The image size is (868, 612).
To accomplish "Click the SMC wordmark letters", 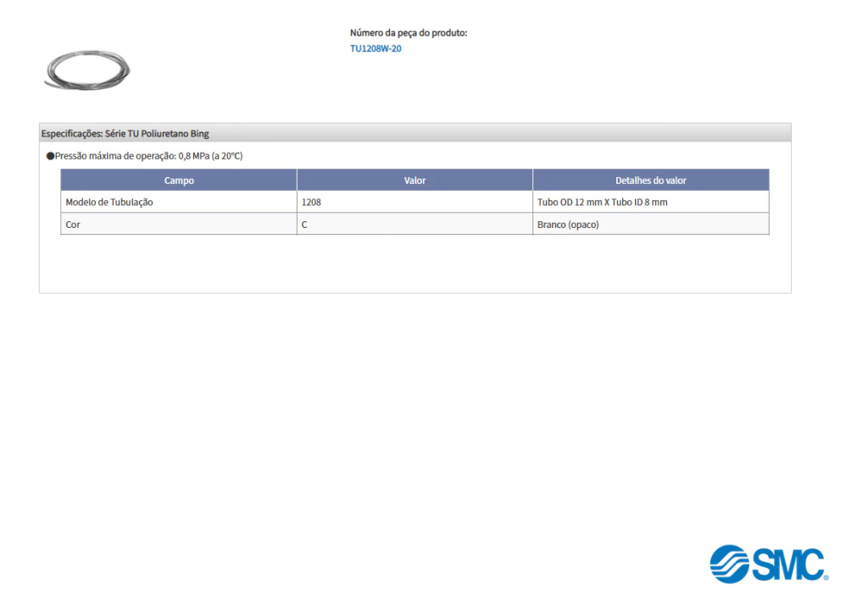I will pos(786,565).
